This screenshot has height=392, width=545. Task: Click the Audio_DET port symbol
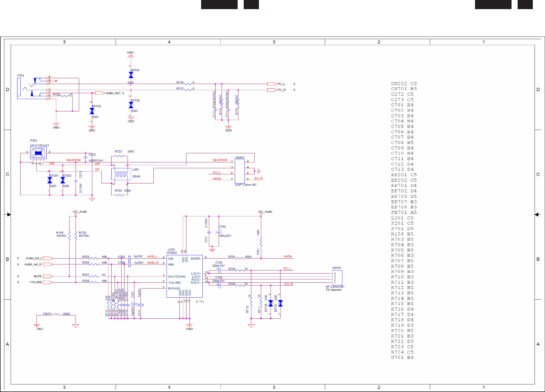click(x=100, y=93)
